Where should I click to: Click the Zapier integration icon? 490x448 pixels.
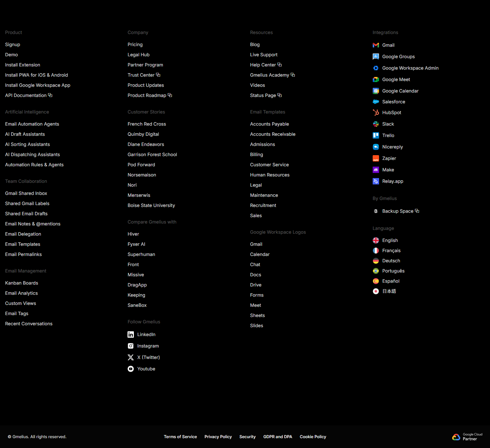tap(376, 158)
